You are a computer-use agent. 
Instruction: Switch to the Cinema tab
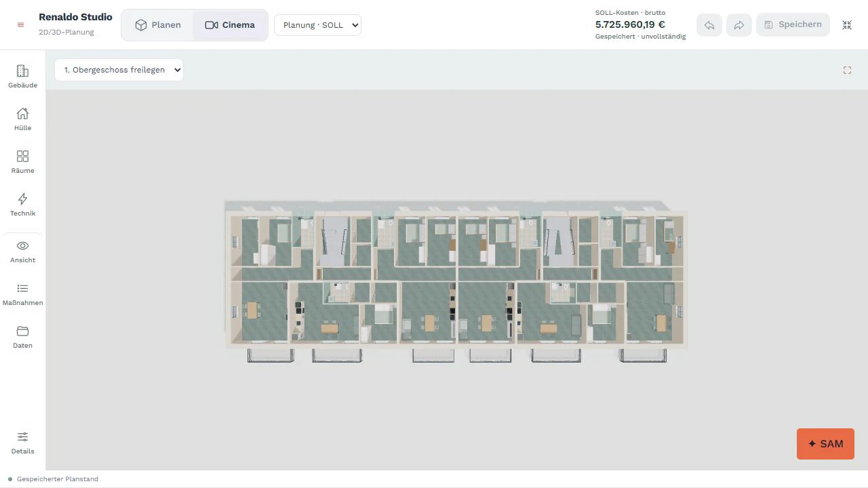[x=230, y=25]
